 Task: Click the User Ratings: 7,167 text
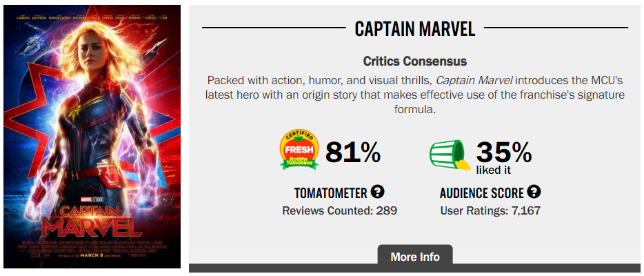[490, 211]
